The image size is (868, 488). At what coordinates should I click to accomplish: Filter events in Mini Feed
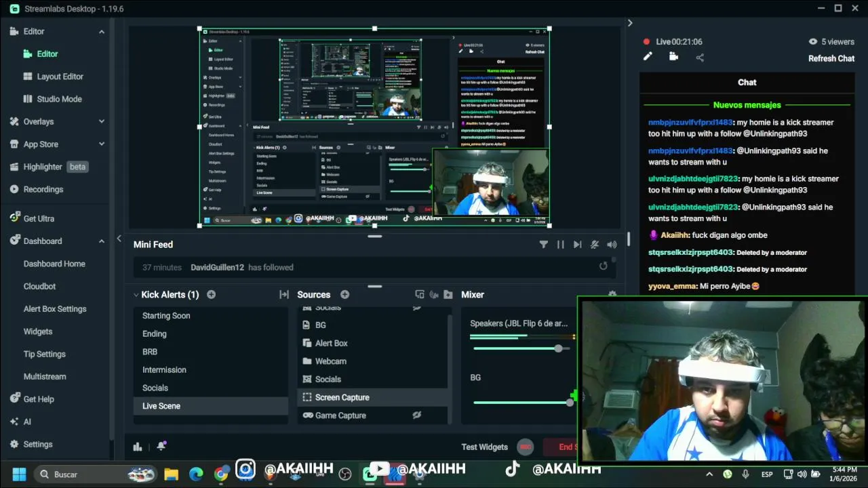pos(543,245)
